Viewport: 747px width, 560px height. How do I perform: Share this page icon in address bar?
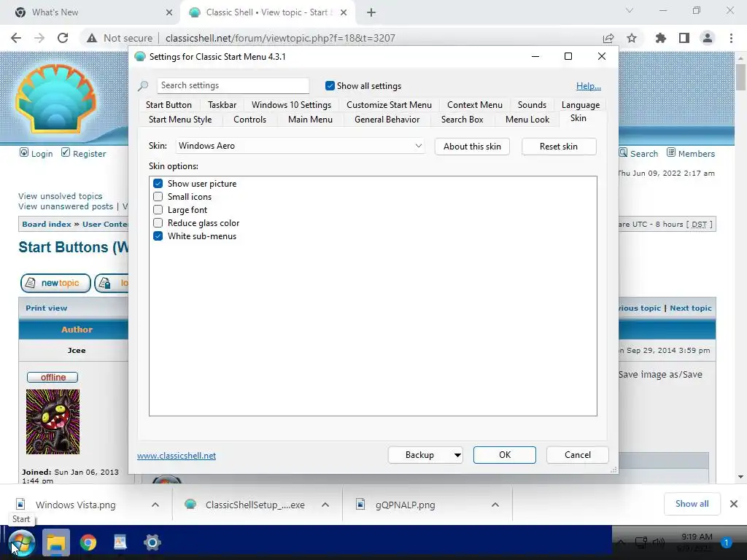pos(608,38)
